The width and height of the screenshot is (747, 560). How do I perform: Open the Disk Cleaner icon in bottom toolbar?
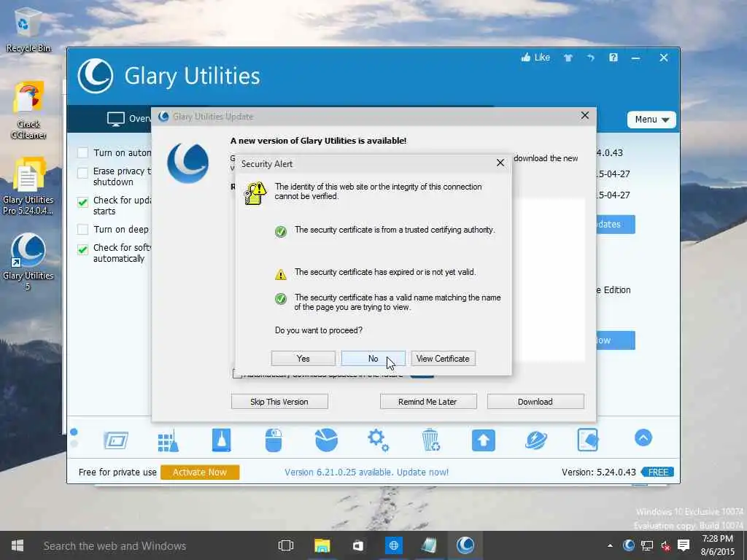click(x=116, y=440)
